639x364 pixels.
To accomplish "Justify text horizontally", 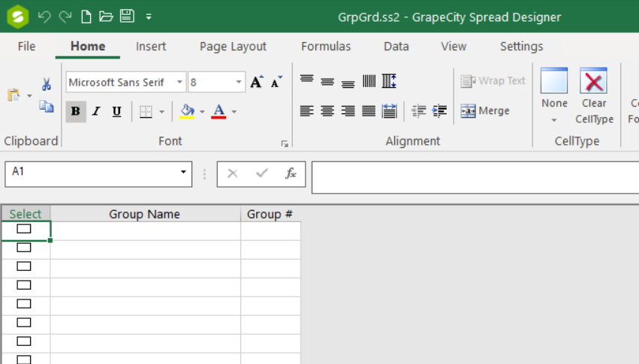I will click(369, 111).
